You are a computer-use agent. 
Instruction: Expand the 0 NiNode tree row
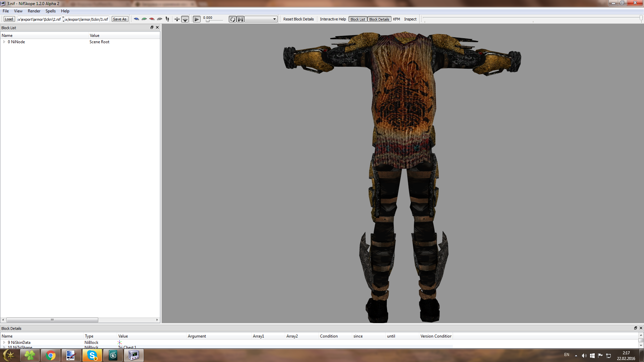pos(4,42)
